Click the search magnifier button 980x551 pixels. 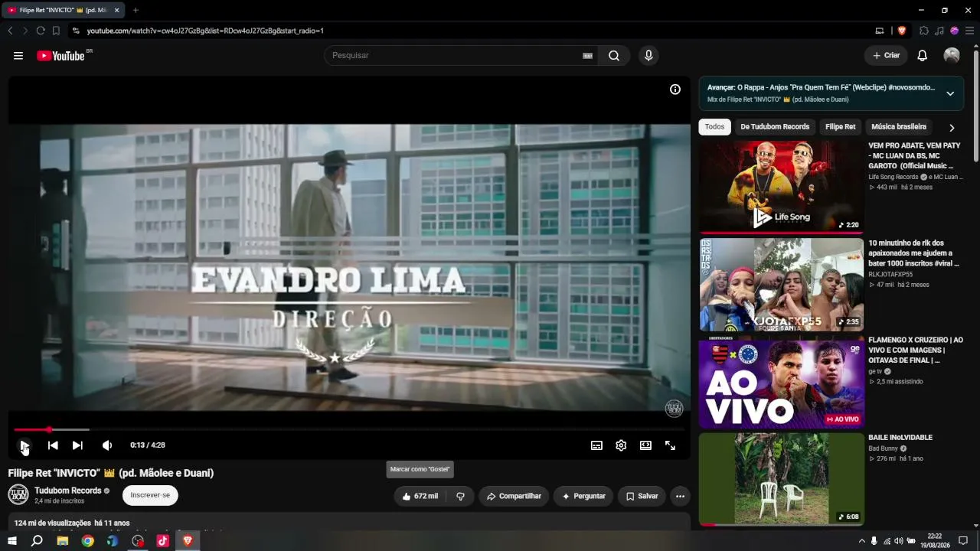614,56
